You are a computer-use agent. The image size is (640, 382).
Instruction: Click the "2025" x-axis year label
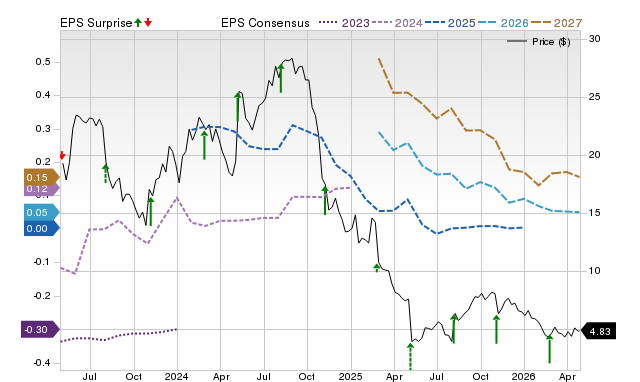(x=351, y=376)
